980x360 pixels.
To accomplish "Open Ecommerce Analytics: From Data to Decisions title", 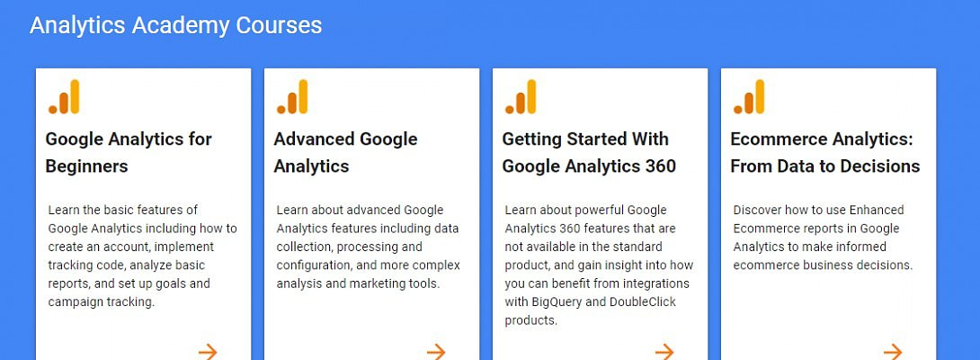I will click(824, 152).
